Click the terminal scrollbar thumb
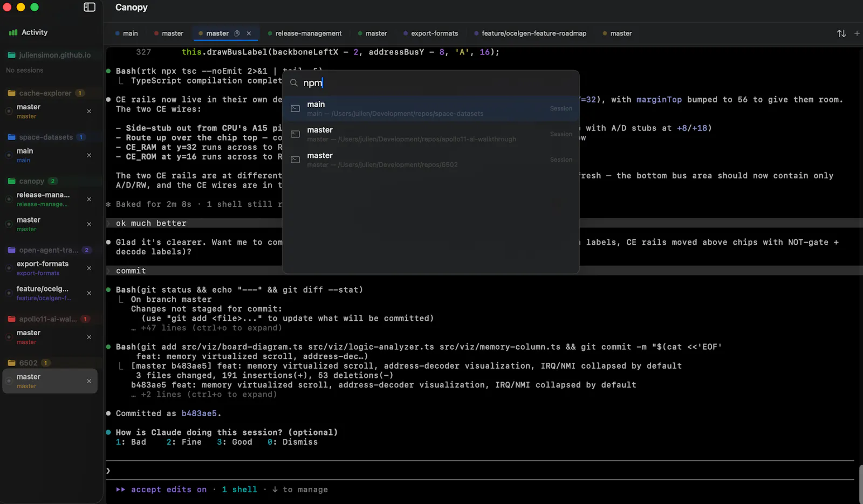The image size is (863, 504). (860, 484)
